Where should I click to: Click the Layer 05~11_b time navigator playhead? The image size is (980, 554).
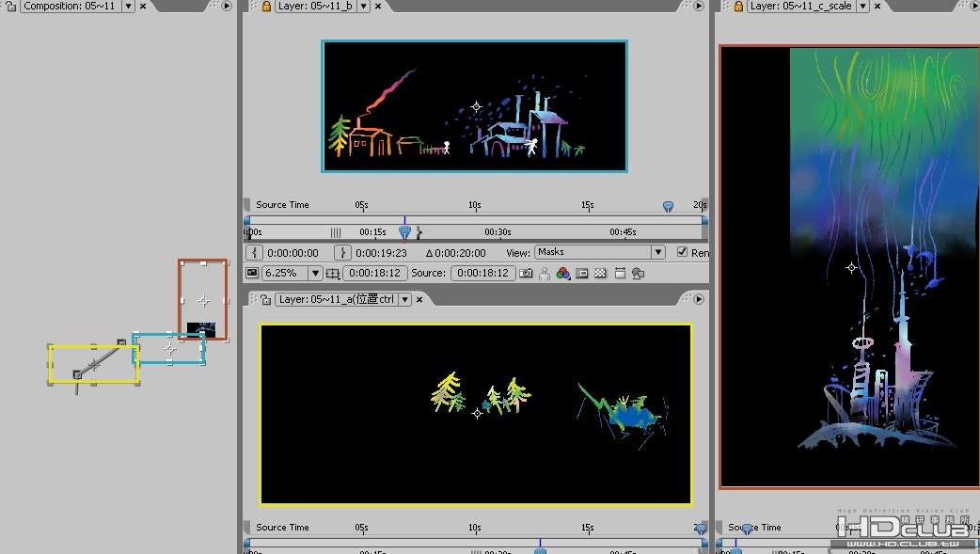[405, 232]
